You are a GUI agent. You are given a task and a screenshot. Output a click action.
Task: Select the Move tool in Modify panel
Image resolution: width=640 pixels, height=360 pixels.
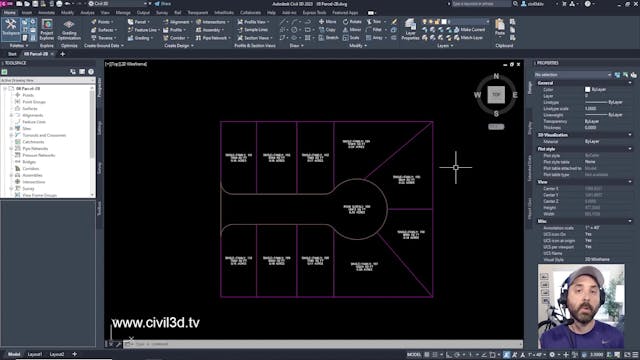[327, 22]
